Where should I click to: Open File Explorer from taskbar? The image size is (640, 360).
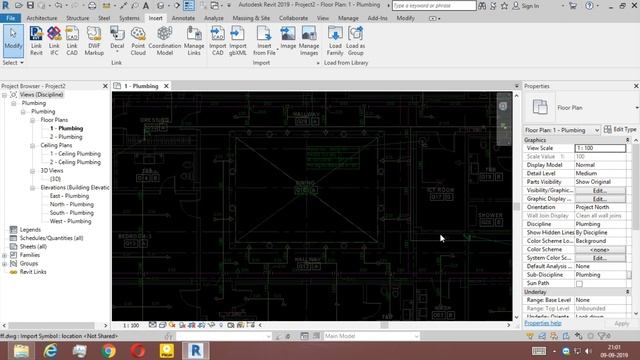(21, 351)
